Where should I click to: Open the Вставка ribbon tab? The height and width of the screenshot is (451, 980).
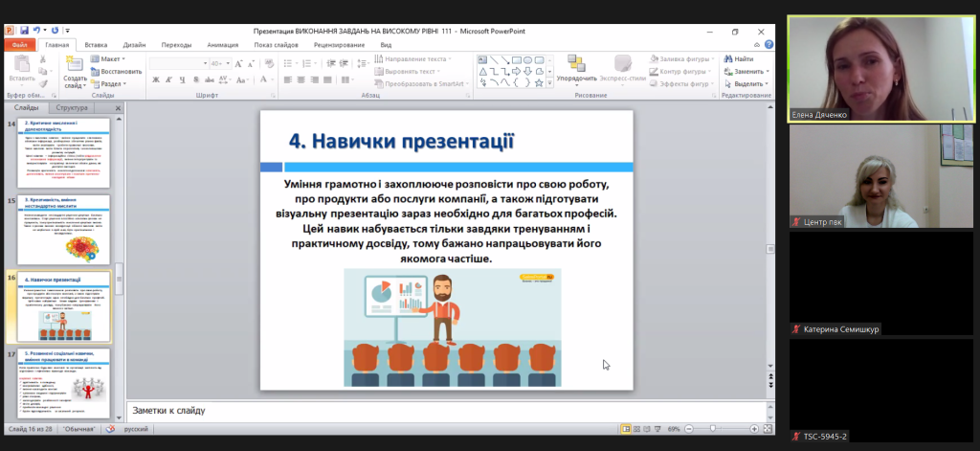96,44
